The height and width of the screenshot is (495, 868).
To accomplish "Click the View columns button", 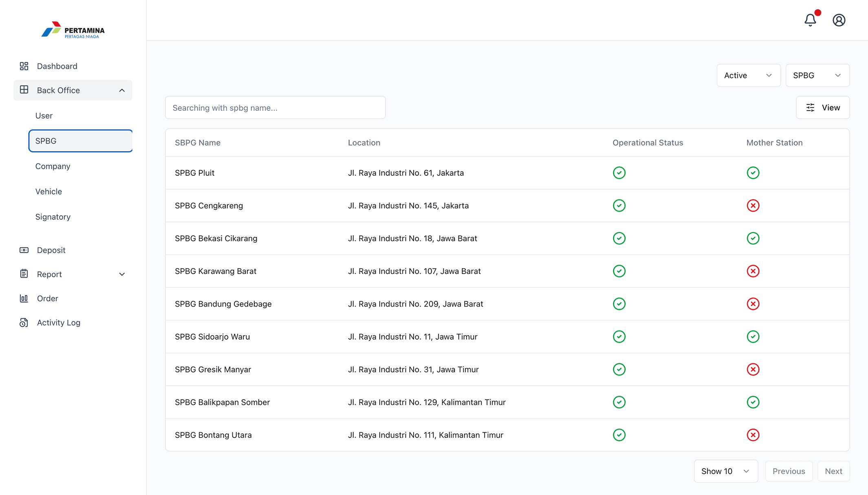I will tap(822, 108).
